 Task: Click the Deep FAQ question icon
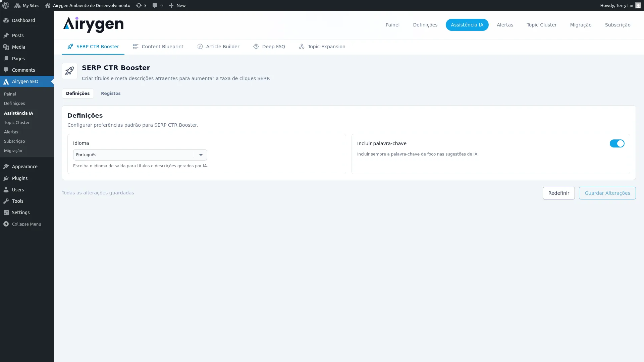click(x=256, y=47)
